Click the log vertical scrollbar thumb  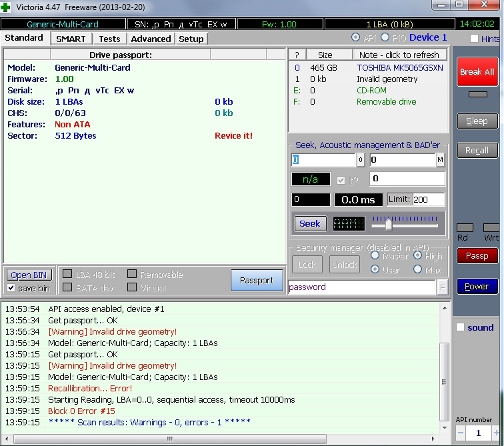[444, 382]
